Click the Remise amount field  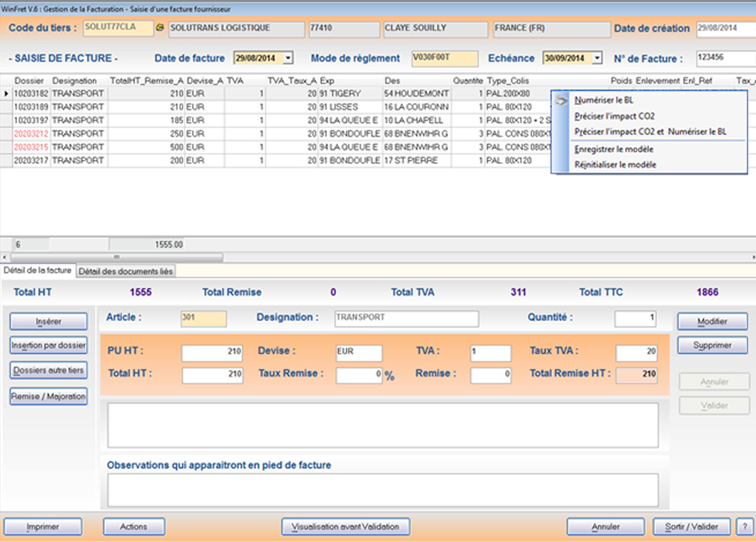(x=491, y=375)
